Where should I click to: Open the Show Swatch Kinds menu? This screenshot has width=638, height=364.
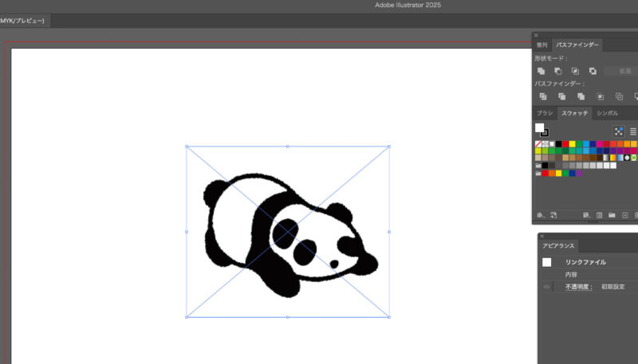click(x=553, y=215)
